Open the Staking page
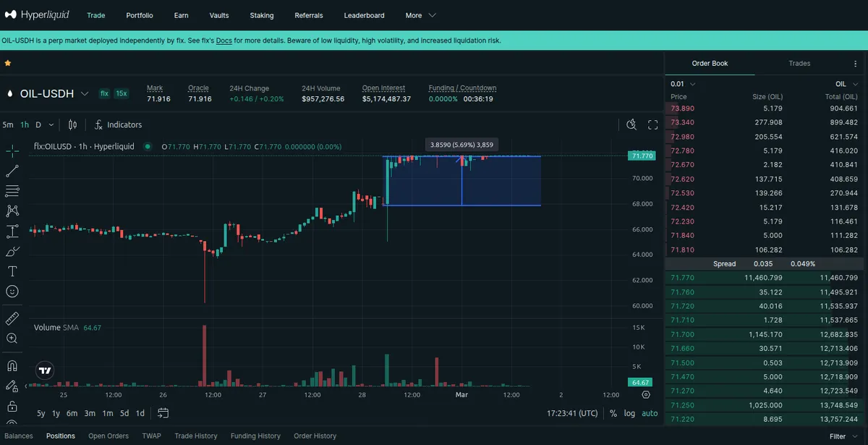 (x=262, y=15)
